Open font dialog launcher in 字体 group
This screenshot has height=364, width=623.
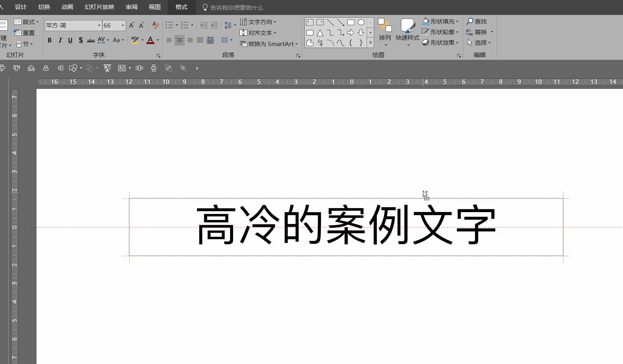[x=158, y=56]
